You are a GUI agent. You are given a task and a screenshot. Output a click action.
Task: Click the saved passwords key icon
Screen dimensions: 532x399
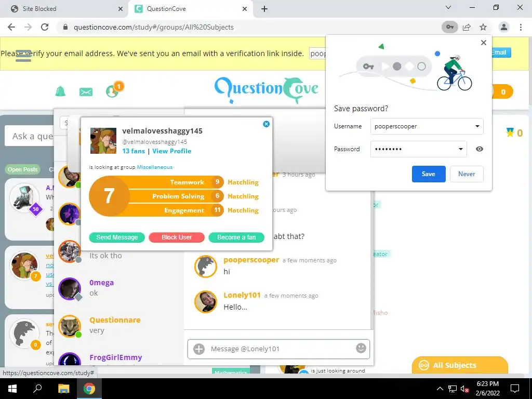[449, 27]
